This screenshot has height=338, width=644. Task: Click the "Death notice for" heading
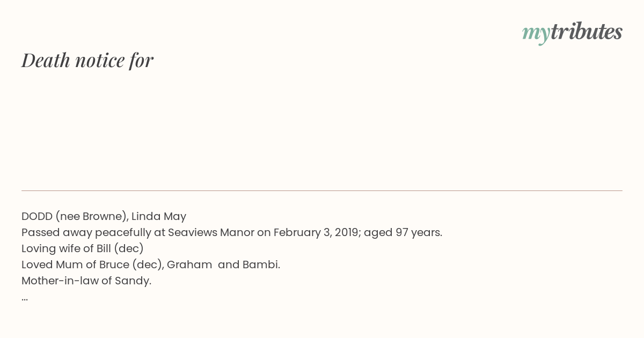coord(87,60)
